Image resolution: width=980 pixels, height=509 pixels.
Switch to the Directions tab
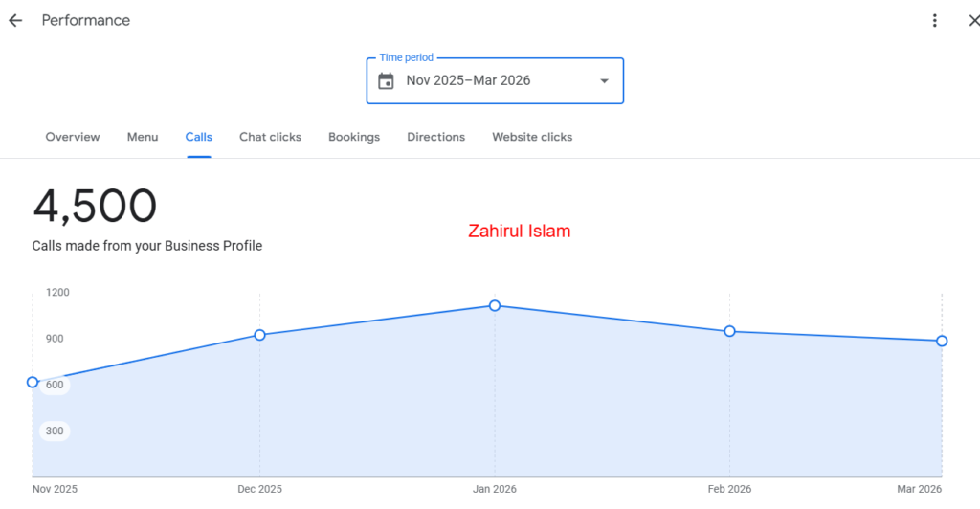click(x=435, y=137)
